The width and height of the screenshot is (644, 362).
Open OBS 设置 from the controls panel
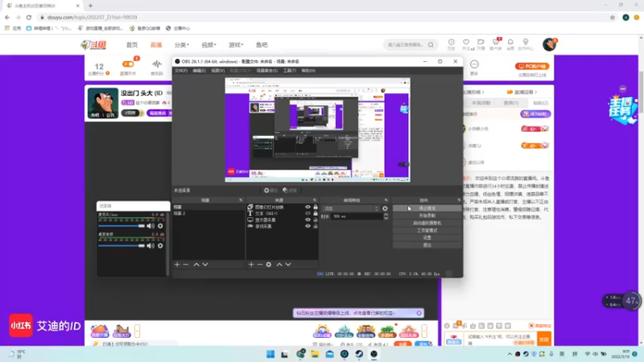pyautogui.click(x=427, y=238)
